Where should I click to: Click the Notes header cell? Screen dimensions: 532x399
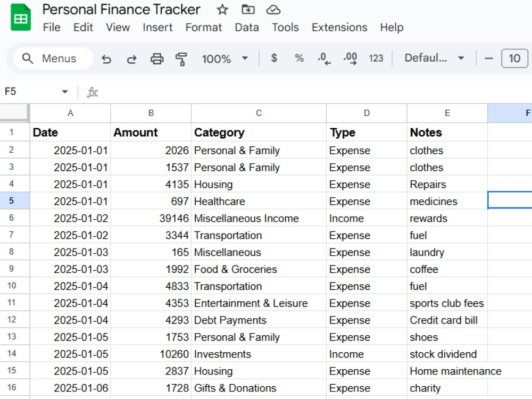pos(447,132)
